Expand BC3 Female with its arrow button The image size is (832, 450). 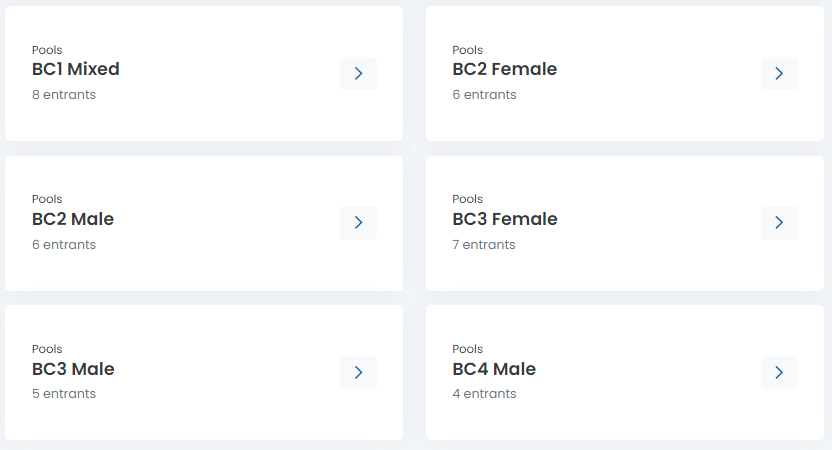point(779,223)
